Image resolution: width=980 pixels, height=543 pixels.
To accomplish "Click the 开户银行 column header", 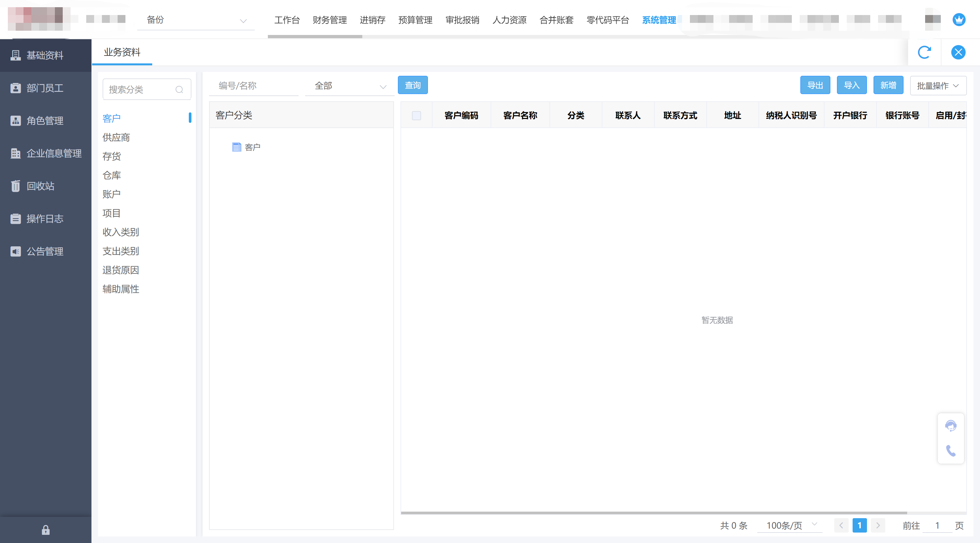I will pyautogui.click(x=850, y=116).
